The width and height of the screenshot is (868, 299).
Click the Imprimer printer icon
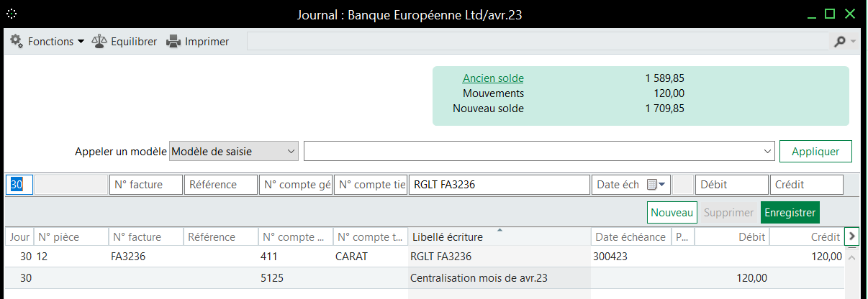[173, 42]
